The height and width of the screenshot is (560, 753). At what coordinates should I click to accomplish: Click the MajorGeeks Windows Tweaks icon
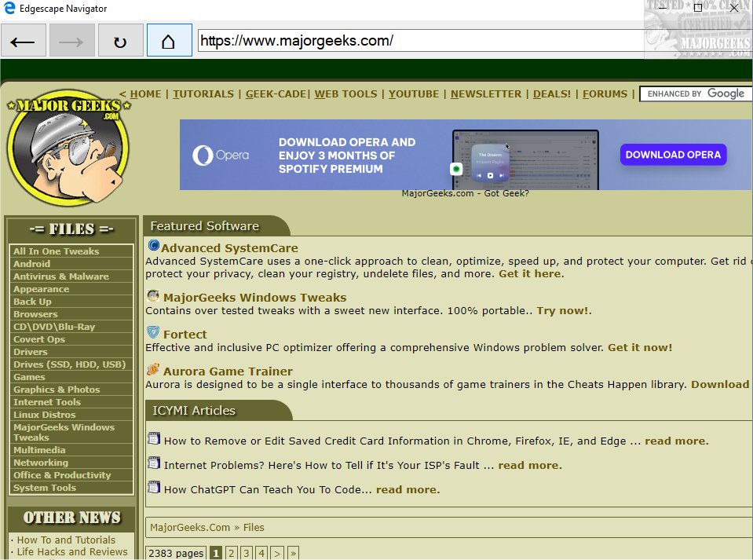(153, 295)
